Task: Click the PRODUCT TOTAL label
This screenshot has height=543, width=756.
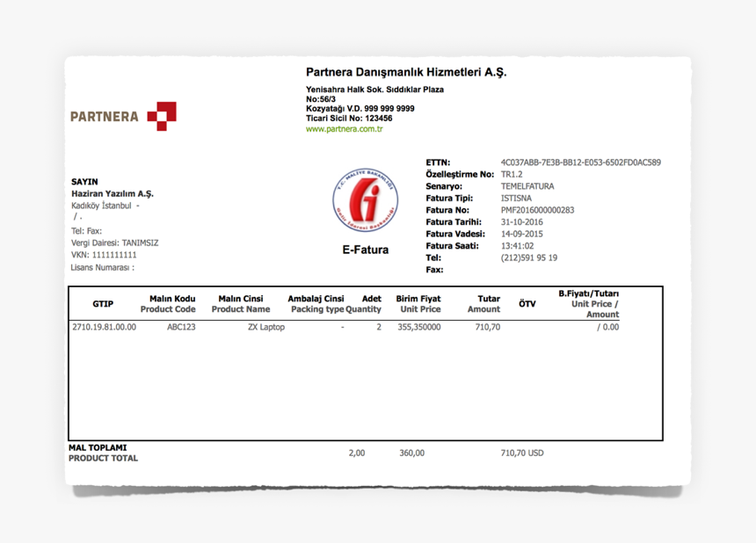Action: click(x=103, y=458)
